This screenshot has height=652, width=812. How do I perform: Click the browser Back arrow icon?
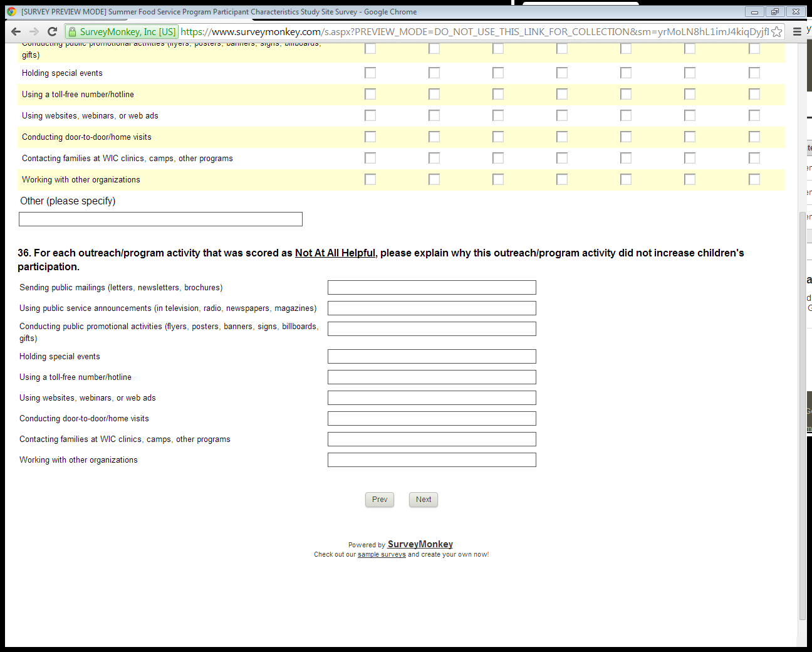tap(16, 32)
